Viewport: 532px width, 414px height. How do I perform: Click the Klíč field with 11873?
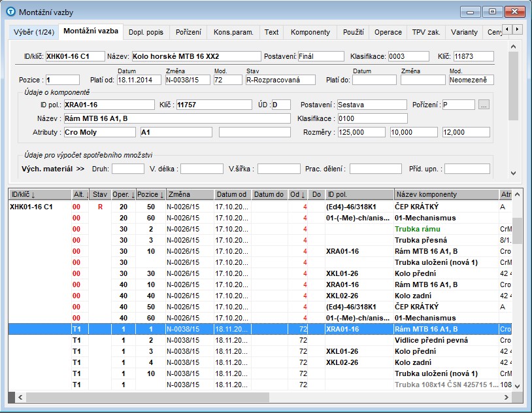(x=474, y=56)
